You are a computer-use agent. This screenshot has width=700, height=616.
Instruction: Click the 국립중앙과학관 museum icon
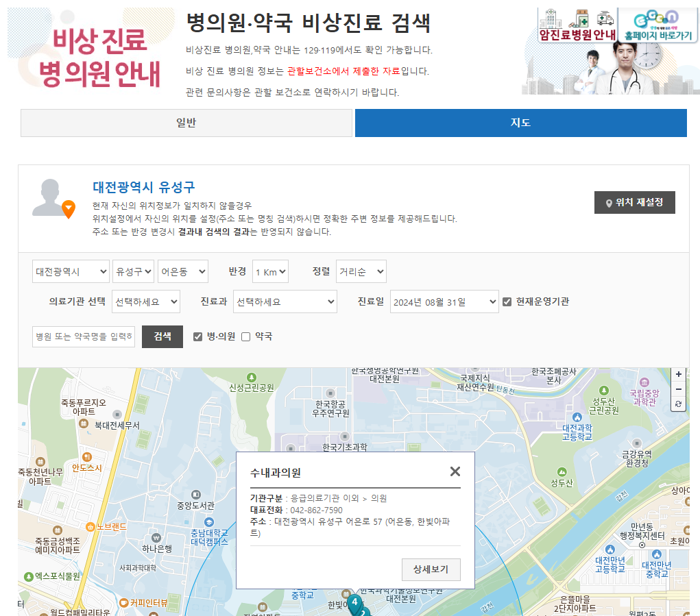tap(644, 382)
